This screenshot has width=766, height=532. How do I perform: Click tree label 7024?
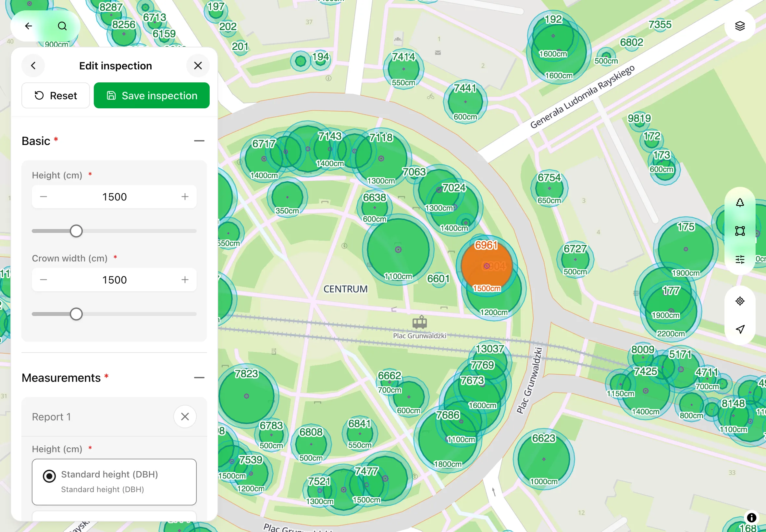point(454,188)
